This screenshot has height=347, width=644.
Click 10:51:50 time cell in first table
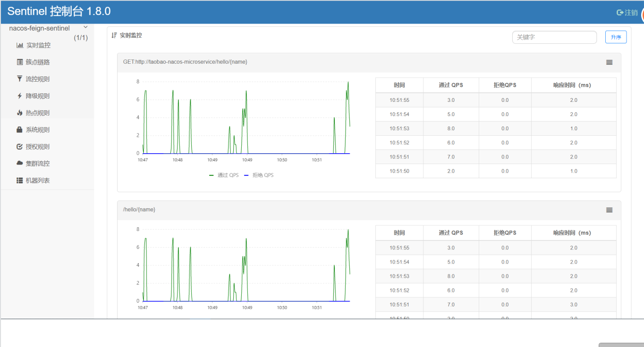(x=399, y=171)
